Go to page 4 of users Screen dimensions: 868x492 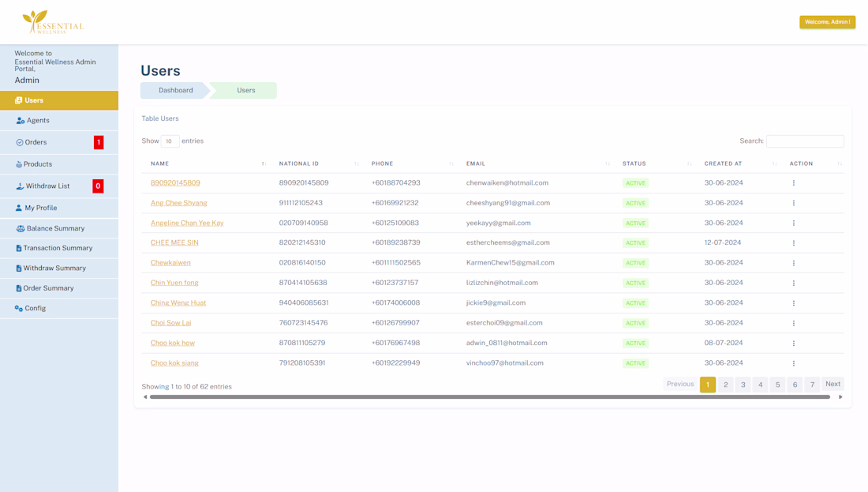[760, 385]
